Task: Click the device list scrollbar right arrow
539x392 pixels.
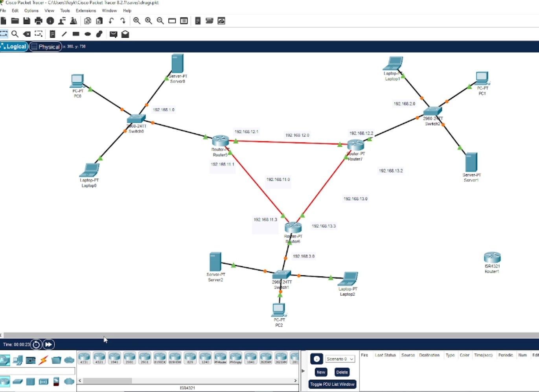Action: click(296, 381)
